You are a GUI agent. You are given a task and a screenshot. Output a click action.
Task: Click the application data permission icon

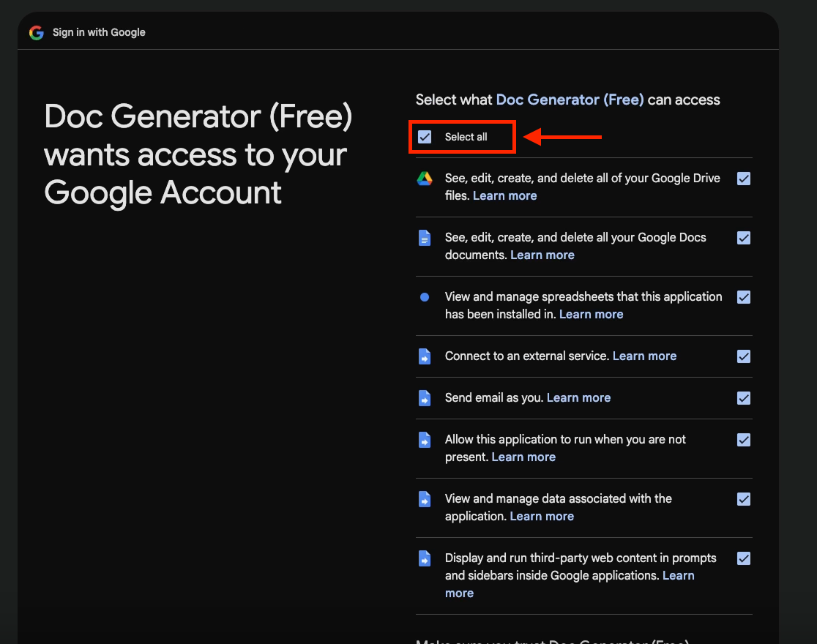point(425,499)
